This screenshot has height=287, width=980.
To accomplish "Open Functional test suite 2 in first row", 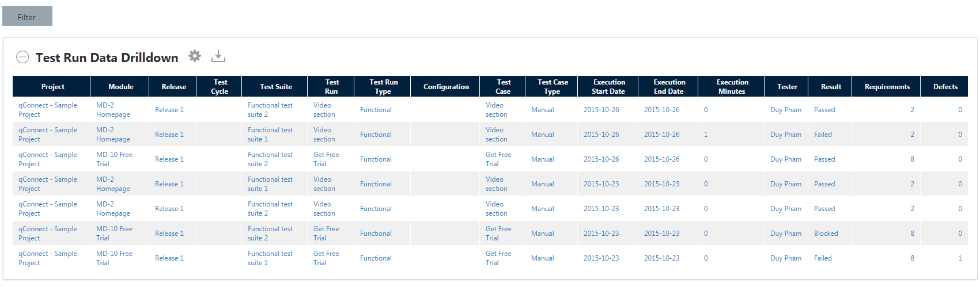I will coord(270,110).
